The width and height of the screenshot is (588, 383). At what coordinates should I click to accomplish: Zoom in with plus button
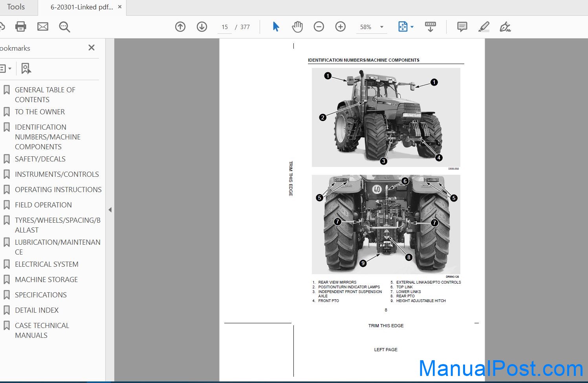341,27
